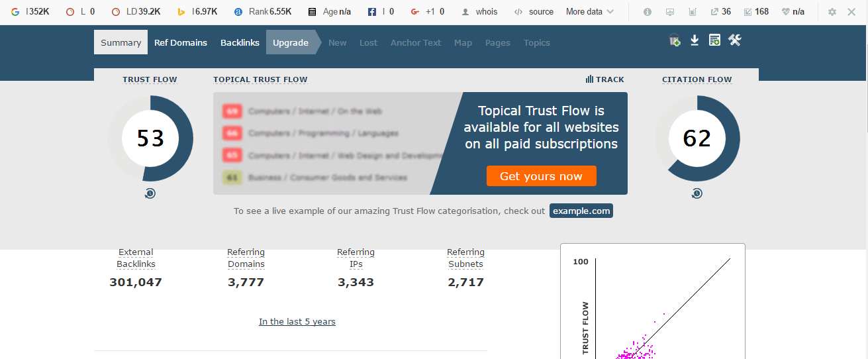Click the 3,777 referring domains value

click(x=246, y=282)
